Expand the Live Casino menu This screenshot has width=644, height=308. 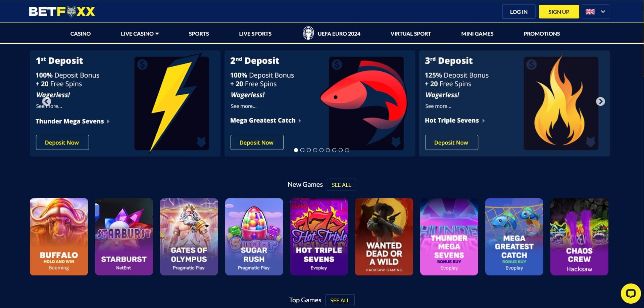[x=140, y=34]
